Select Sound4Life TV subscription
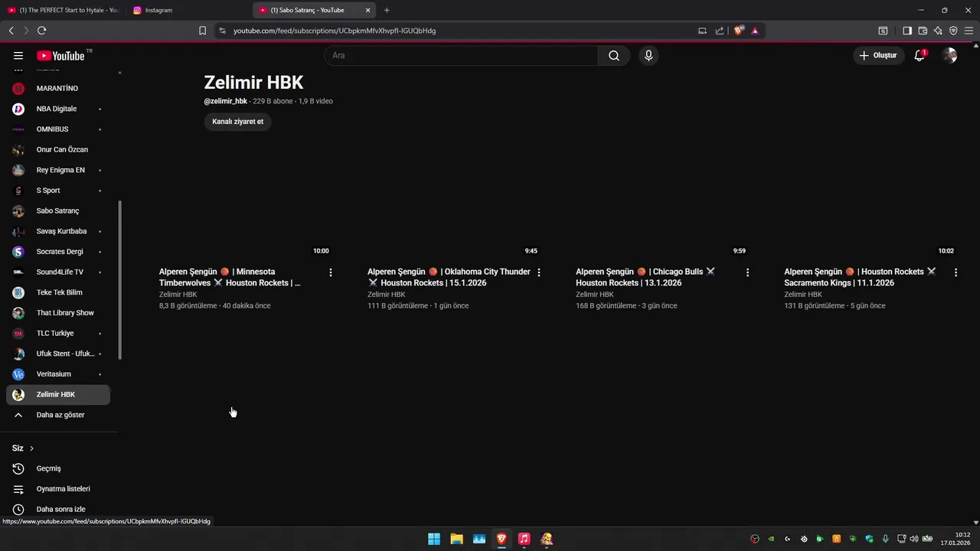This screenshot has width=980, height=551. click(58, 272)
